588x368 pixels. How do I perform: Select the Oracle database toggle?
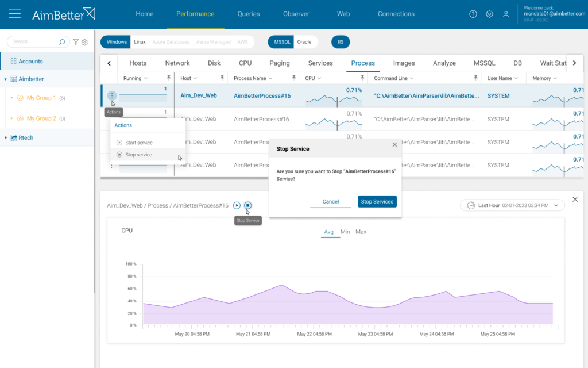tap(304, 41)
